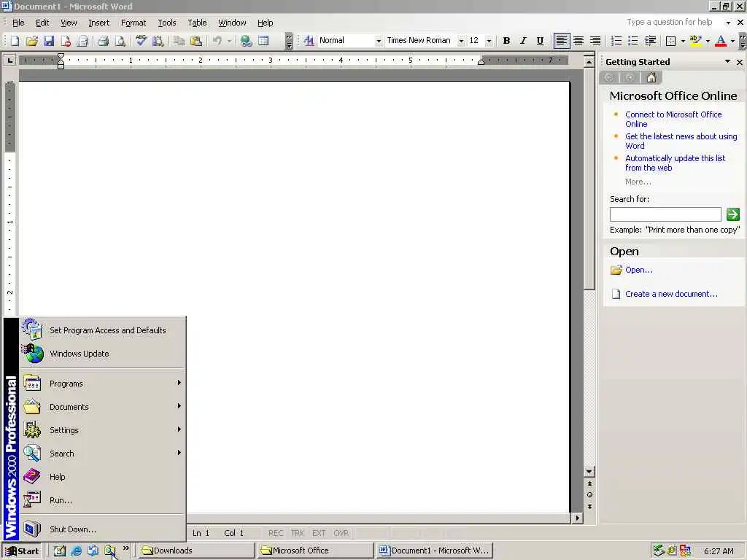
Task: Create a new blank document from the toolbar
Action: [x=15, y=41]
